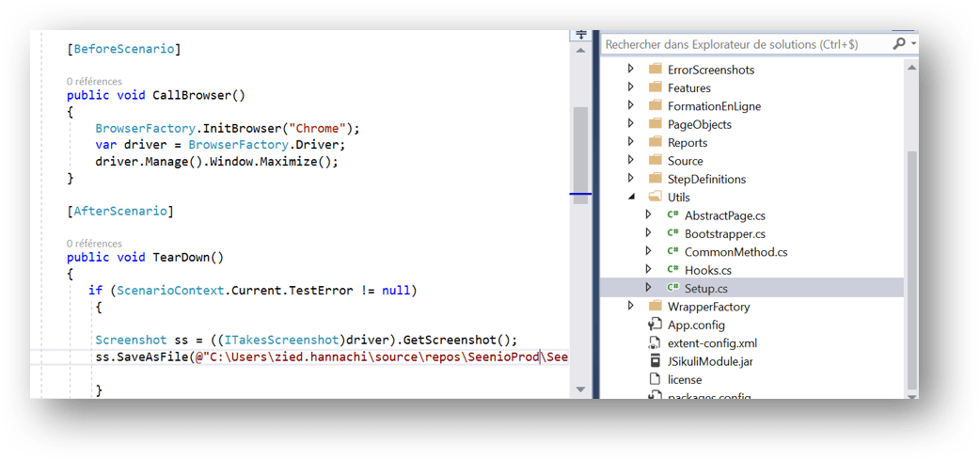Click the C# icon next to Hooks.cs

672,270
